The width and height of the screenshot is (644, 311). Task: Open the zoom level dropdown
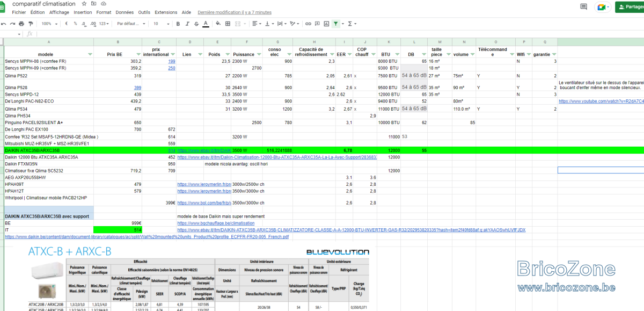pyautogui.click(x=49, y=24)
